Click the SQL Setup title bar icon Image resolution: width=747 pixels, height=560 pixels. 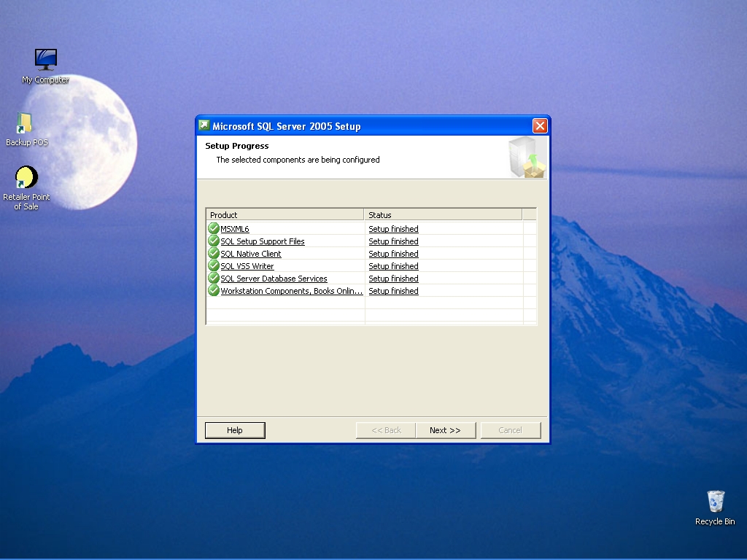204,125
